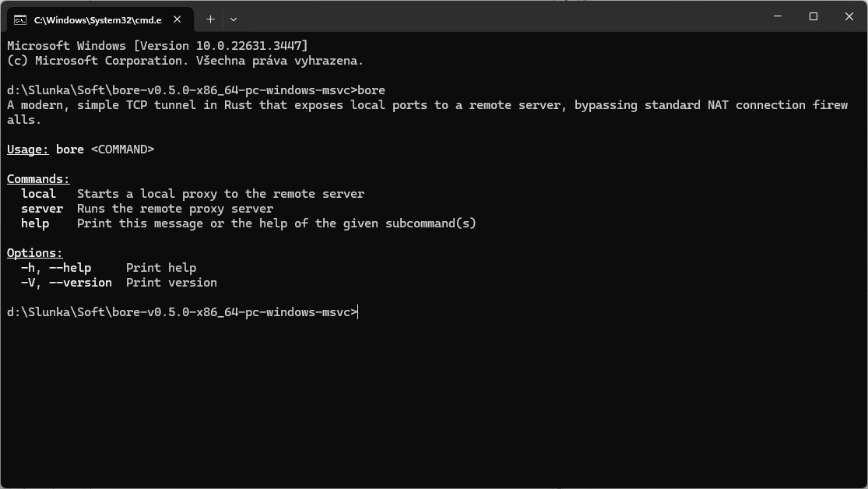Close the cmd.exe tab

point(179,19)
